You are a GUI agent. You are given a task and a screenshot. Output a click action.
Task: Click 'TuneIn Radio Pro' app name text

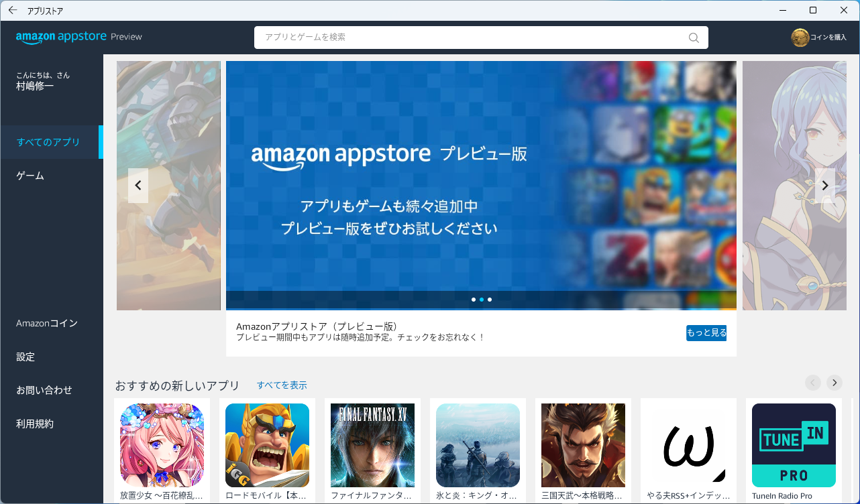pyautogui.click(x=782, y=496)
